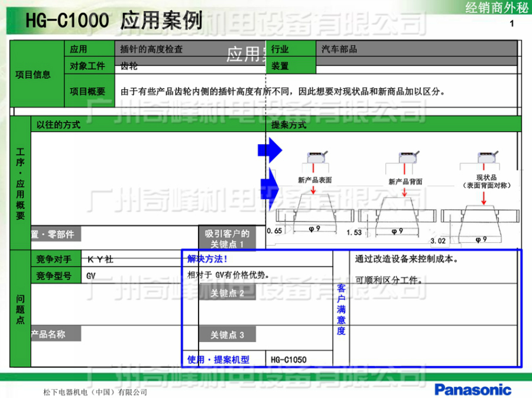This screenshot has height=398, width=532.
Task: Click the 关键点 3 label
Action: 227,335
